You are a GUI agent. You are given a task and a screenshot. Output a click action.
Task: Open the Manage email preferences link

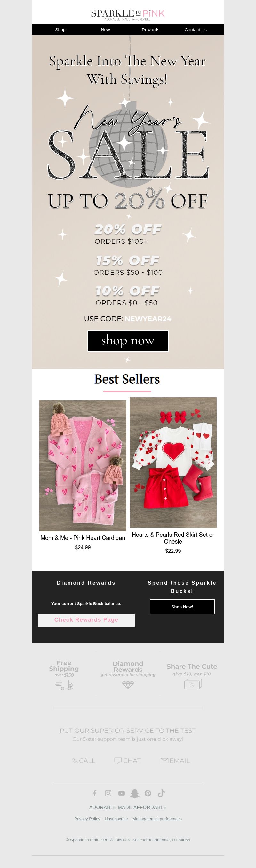157,819
